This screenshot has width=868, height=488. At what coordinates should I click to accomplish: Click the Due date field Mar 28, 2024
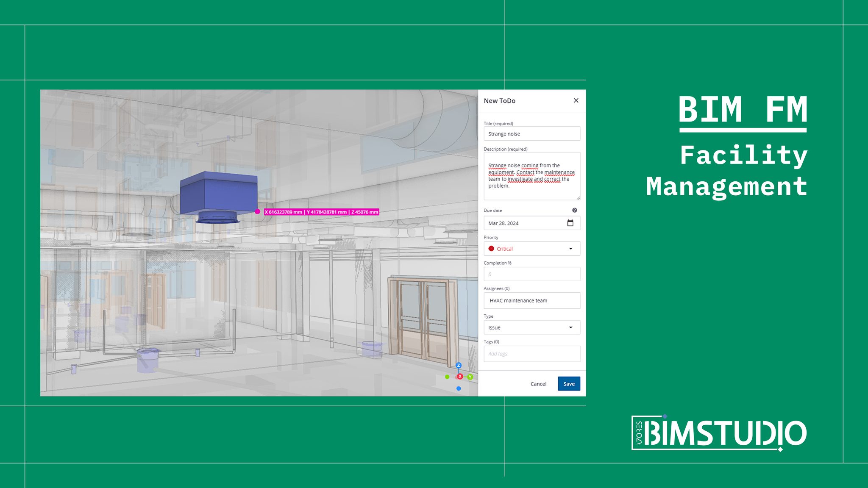point(532,223)
